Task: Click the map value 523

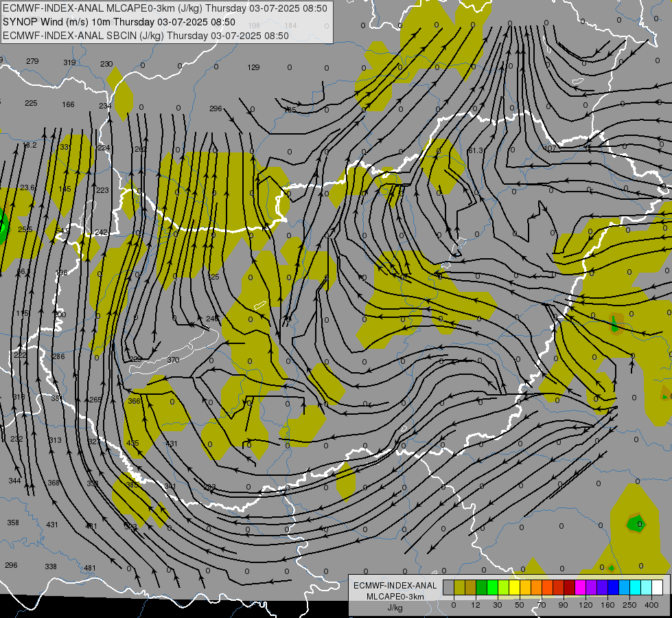Action: 130,527
